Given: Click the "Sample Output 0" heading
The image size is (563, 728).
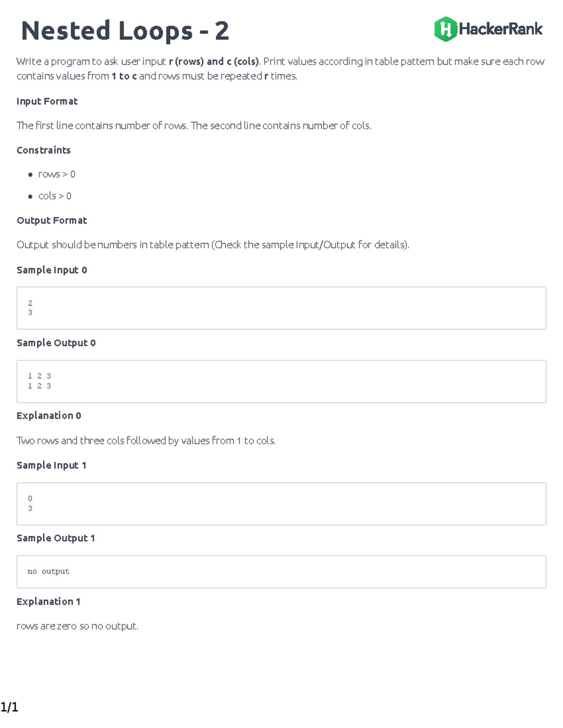Looking at the screenshot, I should point(56,343).
